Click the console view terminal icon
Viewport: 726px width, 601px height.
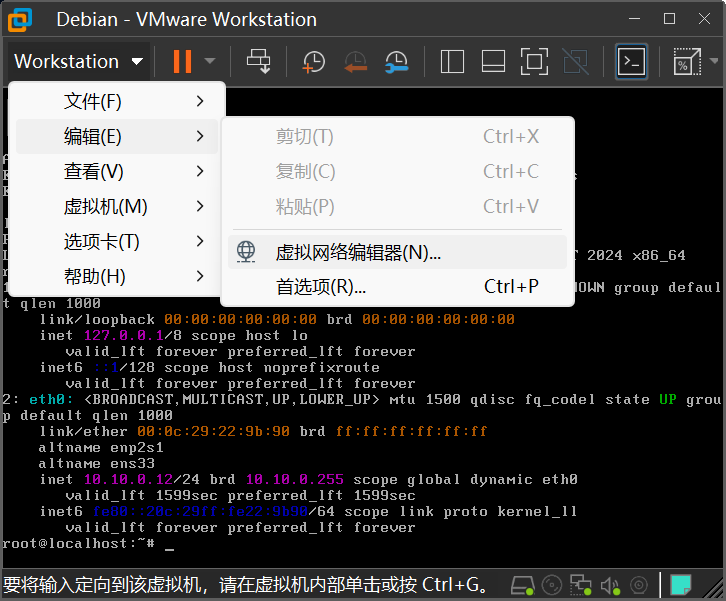coord(631,61)
